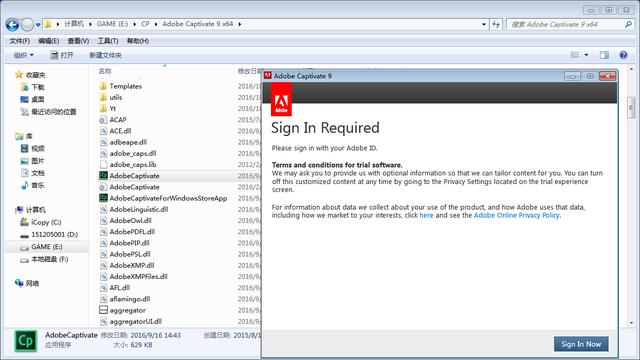Click the computer segment 计算机 in address bar
This screenshot has width=640, height=360.
point(74,24)
